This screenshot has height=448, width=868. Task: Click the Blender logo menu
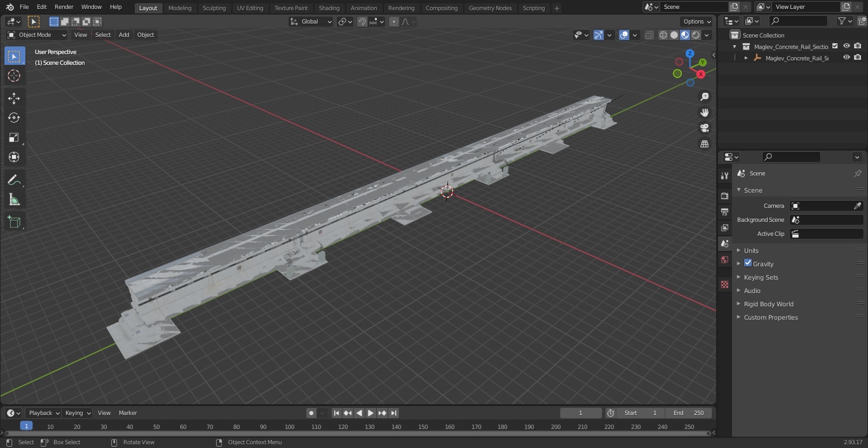(10, 7)
